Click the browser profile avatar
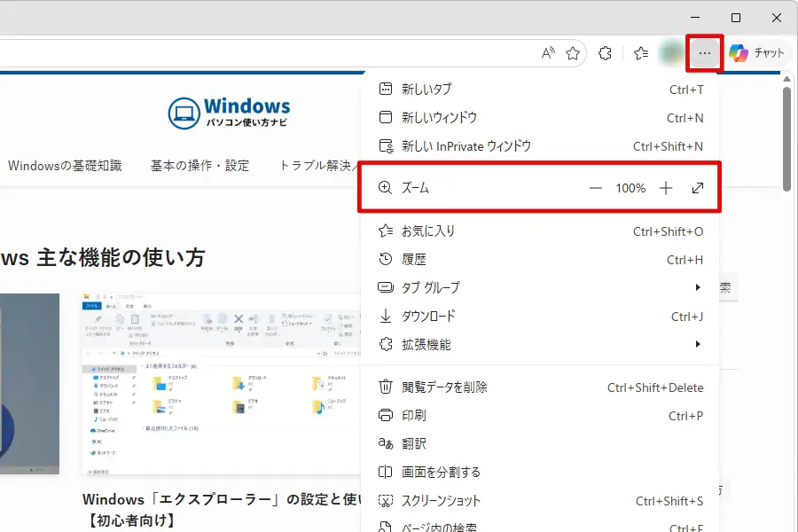The width and height of the screenshot is (798, 532). (671, 53)
